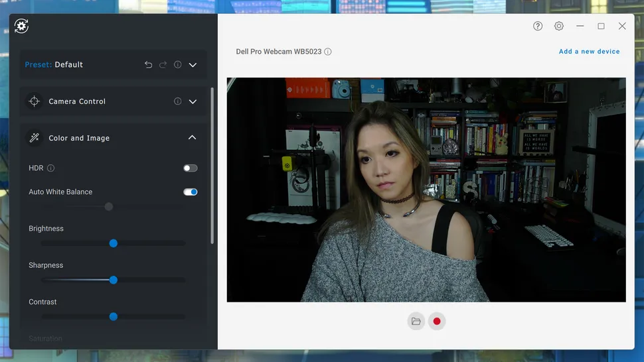Click the Sharpness slider handle
The width and height of the screenshot is (644, 362).
(114, 280)
